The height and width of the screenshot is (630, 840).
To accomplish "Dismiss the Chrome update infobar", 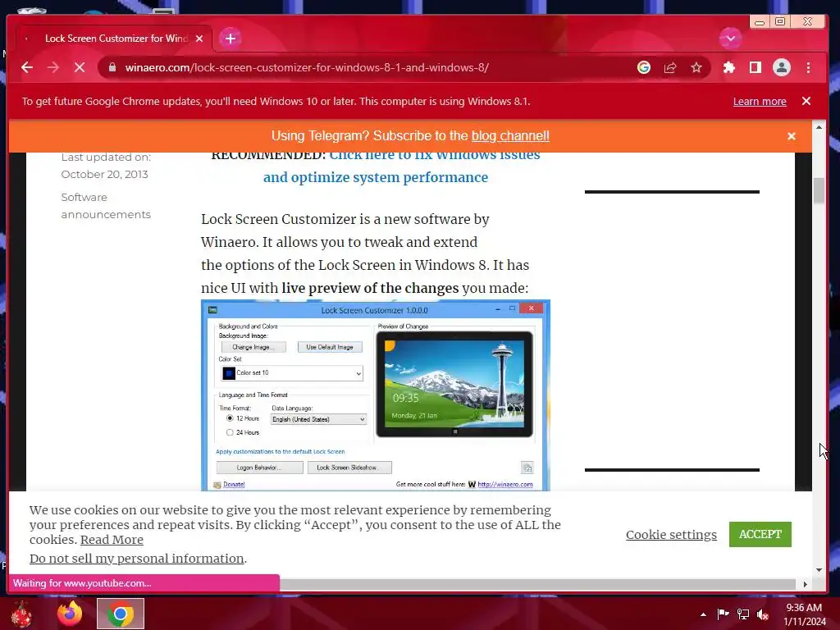I will 806,101.
